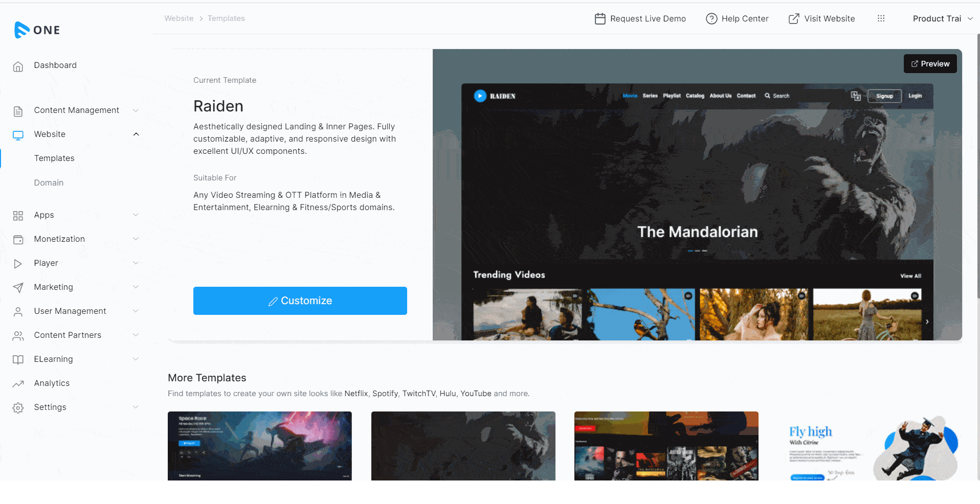Click the Analytics trend-line icon
Viewport: 980px width, 504px height.
point(18,384)
